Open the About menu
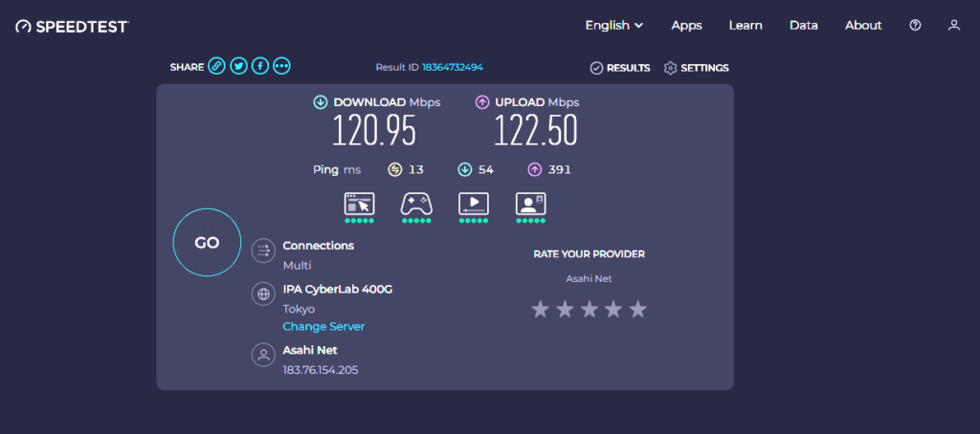The image size is (980, 434). tap(863, 26)
